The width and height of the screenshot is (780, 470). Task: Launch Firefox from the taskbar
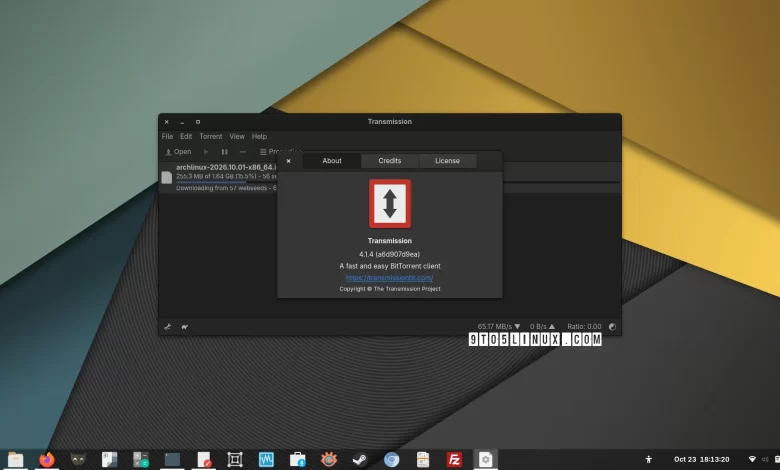(x=47, y=459)
